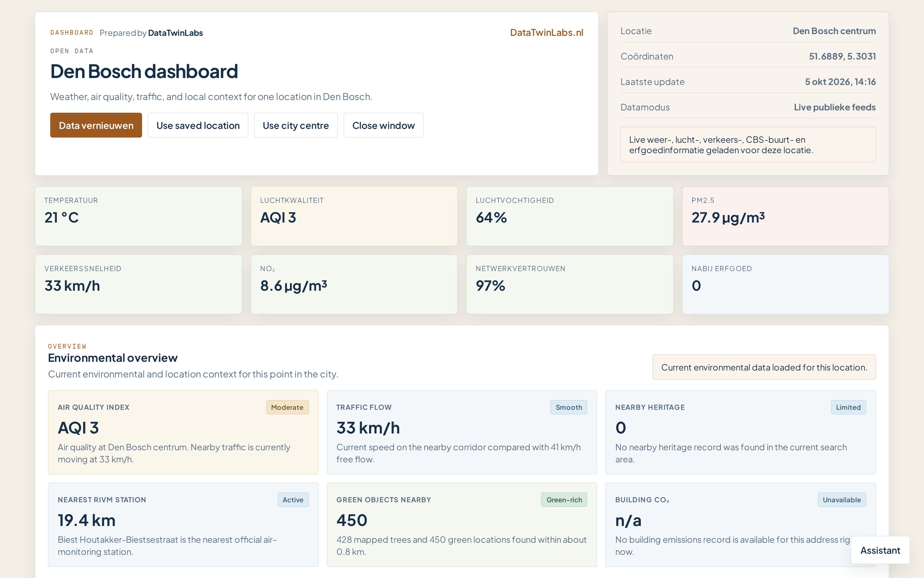924x578 pixels.
Task: Click the Environmental overview heading
Action: tap(113, 358)
